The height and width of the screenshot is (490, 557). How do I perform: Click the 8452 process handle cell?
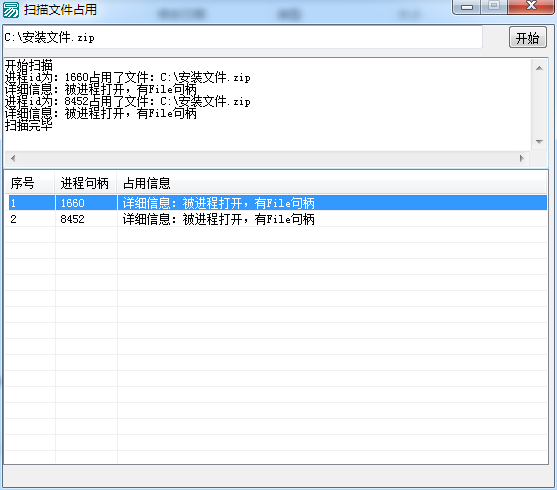pos(72,219)
